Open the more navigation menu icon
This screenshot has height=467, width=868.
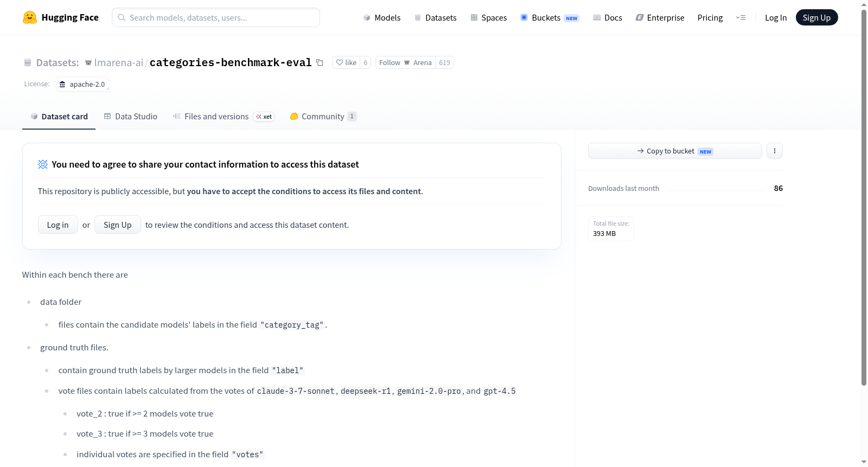point(741,18)
